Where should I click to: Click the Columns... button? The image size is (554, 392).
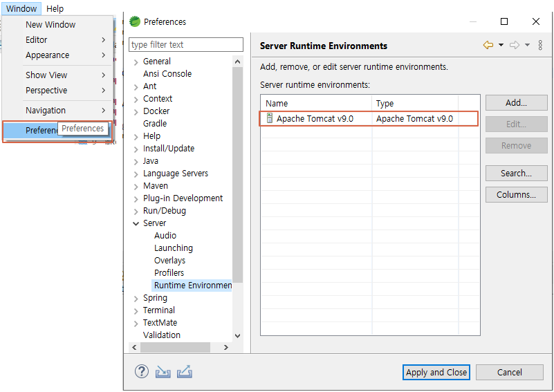[x=516, y=194]
